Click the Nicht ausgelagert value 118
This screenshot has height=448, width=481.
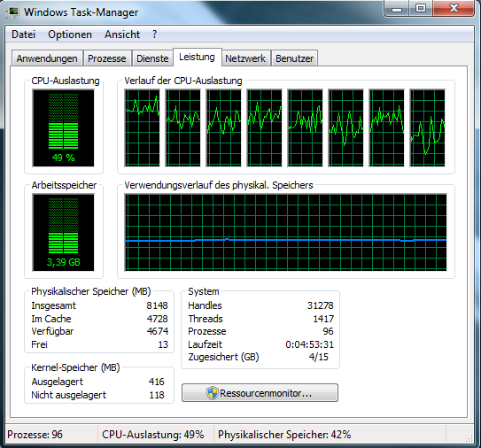(157, 395)
